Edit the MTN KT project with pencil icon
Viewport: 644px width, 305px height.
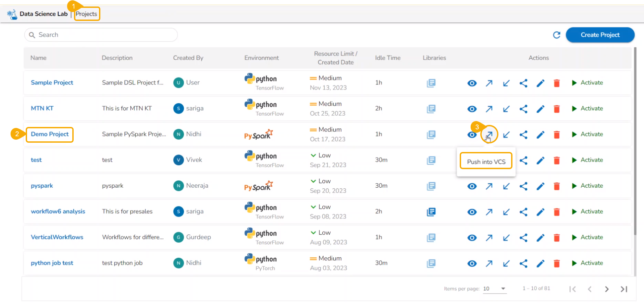coord(540,109)
